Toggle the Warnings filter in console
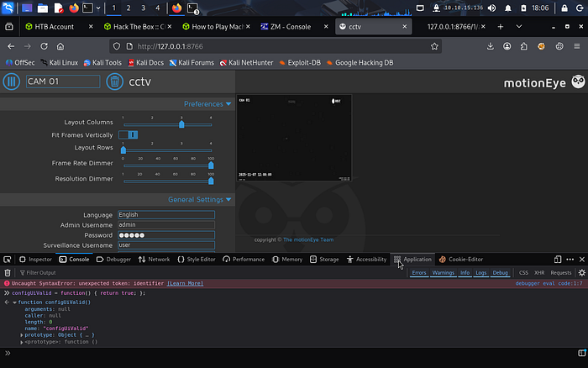This screenshot has width=588, height=368. (x=443, y=273)
